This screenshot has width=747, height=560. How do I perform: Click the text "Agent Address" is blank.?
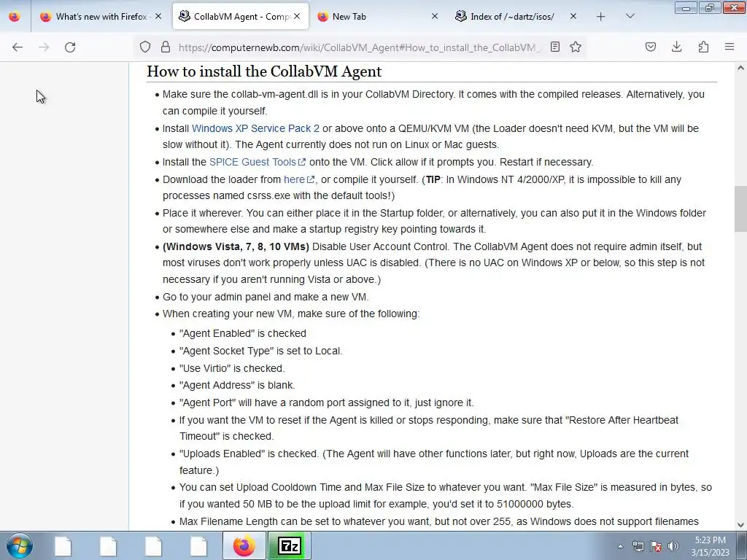[237, 385]
